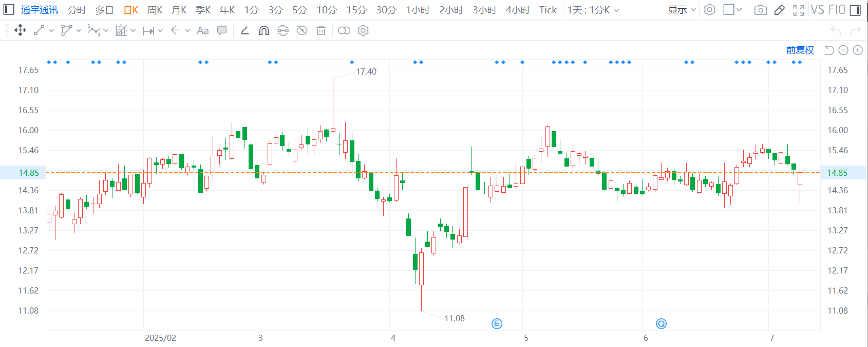Select the Aa text annotation tool
Image resolution: width=868 pixels, height=347 pixels.
click(203, 31)
